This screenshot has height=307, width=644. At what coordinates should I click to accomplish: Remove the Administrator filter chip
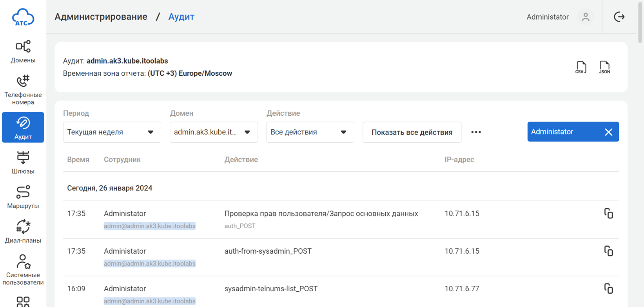608,132
